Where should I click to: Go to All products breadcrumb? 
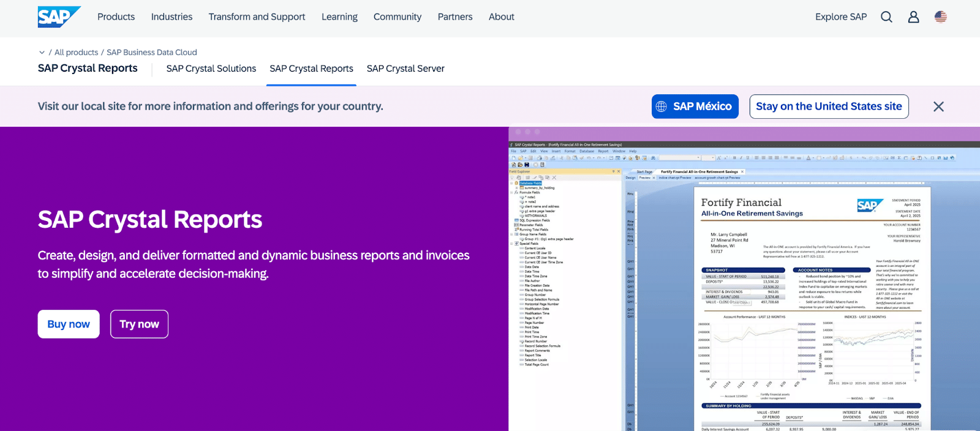pyautogui.click(x=76, y=53)
